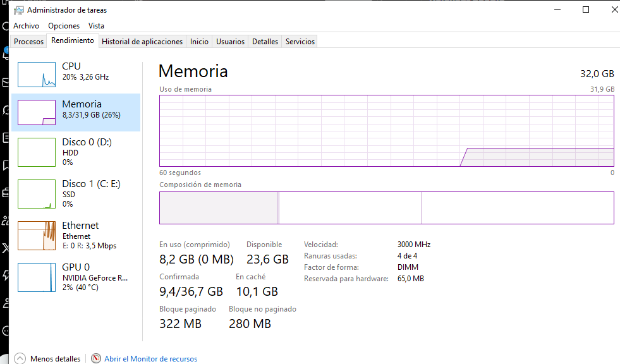Click the Task Manager title bar icon
620x364 pixels.
pyautogui.click(x=18, y=10)
